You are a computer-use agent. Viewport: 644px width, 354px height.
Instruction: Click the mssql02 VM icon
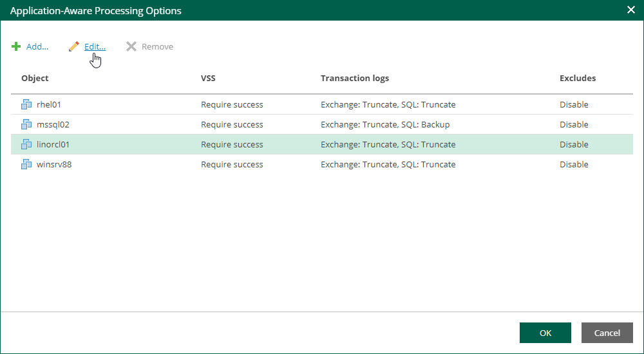(26, 125)
